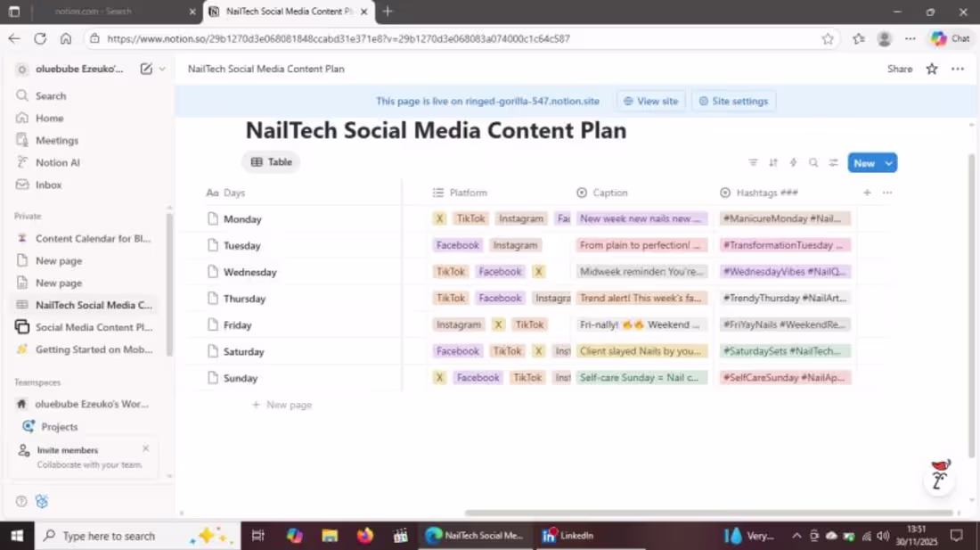This screenshot has height=550, width=980.
Task: Open Projects in teamspace
Action: (x=60, y=427)
